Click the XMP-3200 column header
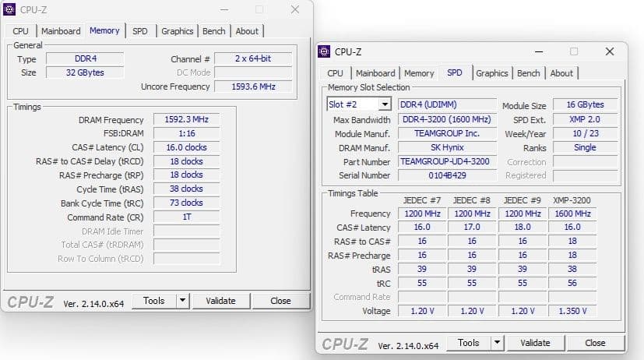 572,200
